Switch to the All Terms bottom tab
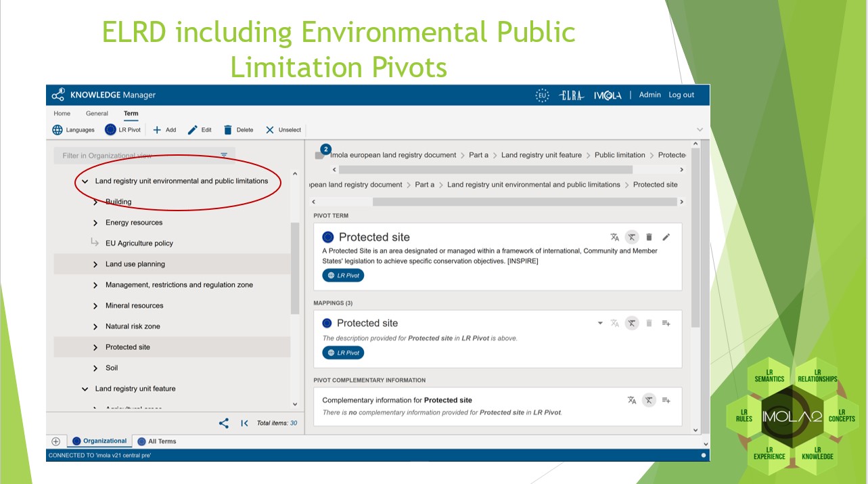 [x=157, y=441]
